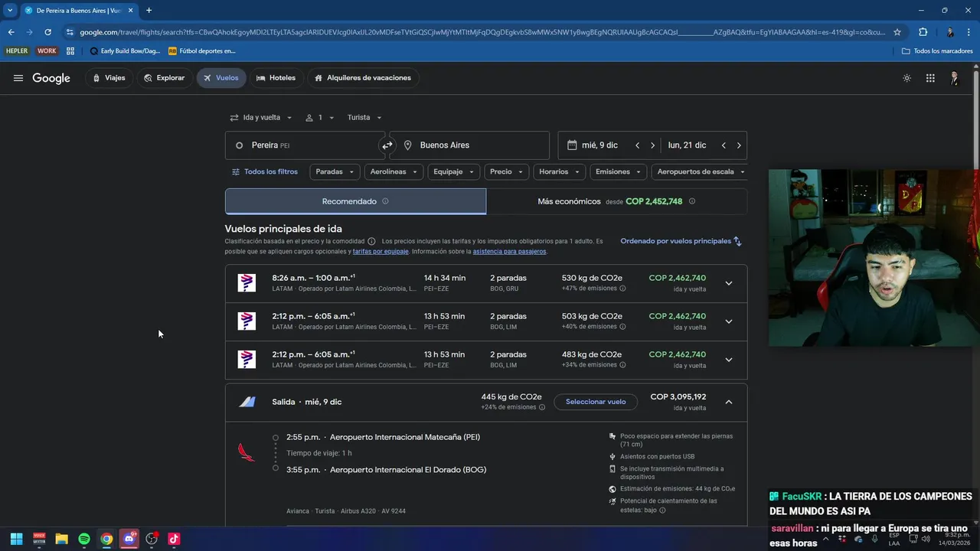Open Spotify from the taskbar
Screen dimensions: 980x551
point(84,539)
